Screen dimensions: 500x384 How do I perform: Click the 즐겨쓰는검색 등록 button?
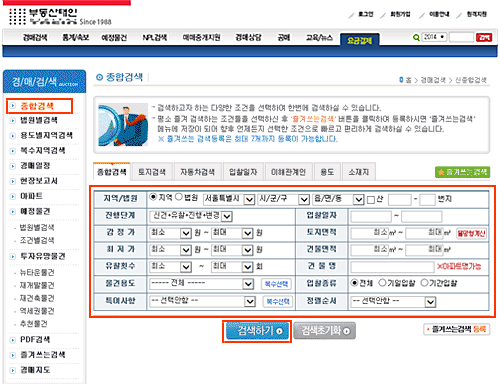(x=456, y=329)
